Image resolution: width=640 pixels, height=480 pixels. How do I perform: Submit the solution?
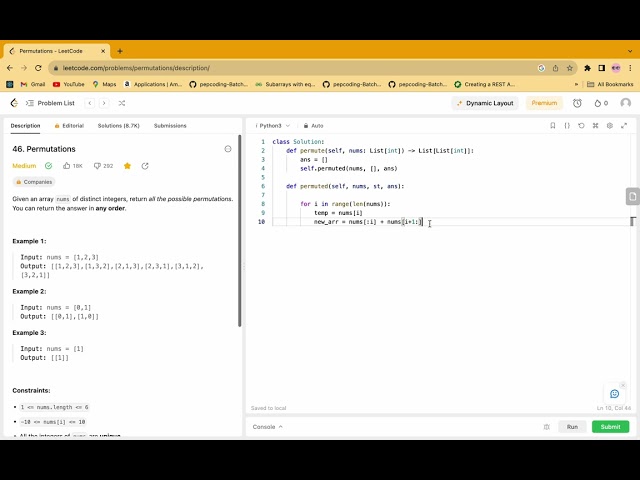click(x=611, y=427)
